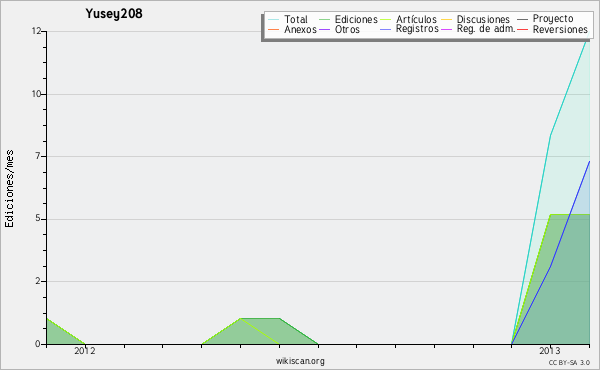Select the Ediciones legend entry
The width and height of the screenshot is (600, 370).
[x=356, y=19]
